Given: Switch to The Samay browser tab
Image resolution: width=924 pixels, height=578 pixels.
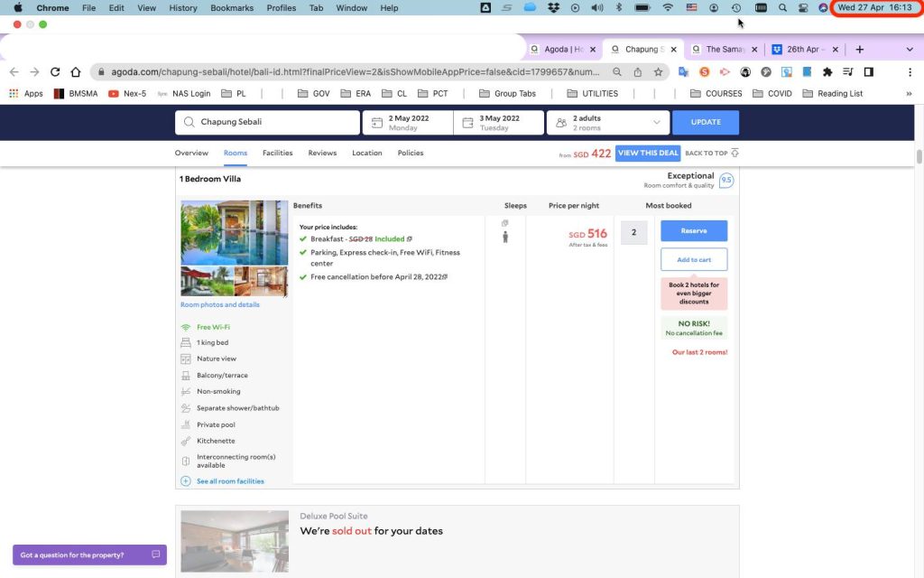Looking at the screenshot, I should pos(725,50).
